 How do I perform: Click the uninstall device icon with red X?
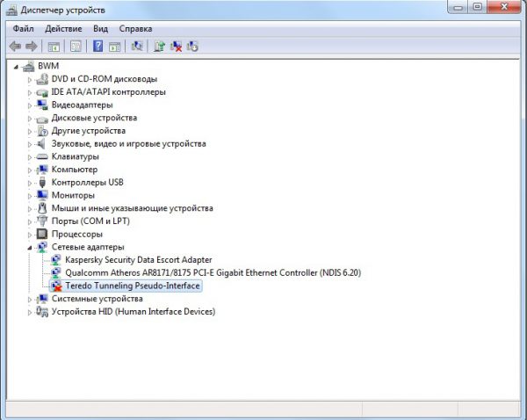[176, 46]
